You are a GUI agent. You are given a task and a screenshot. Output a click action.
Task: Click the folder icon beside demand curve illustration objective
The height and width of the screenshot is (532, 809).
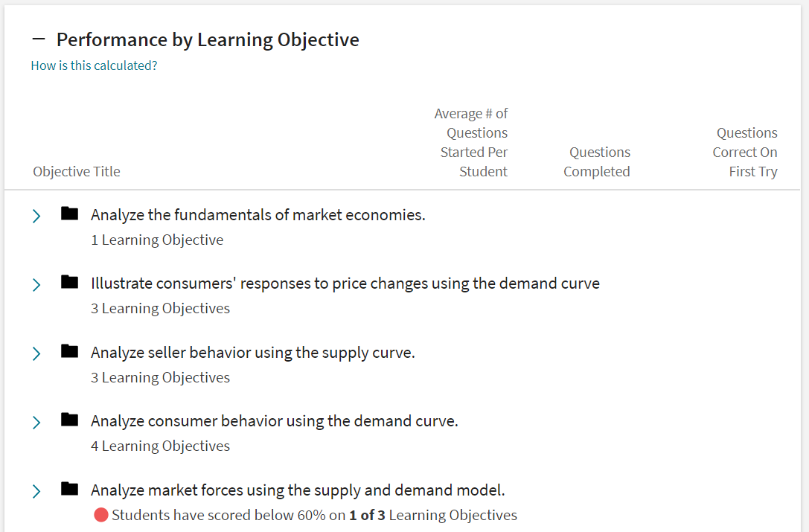(68, 282)
